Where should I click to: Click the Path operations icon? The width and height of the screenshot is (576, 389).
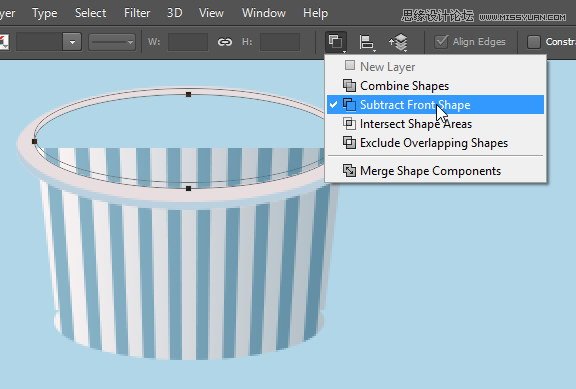click(336, 42)
